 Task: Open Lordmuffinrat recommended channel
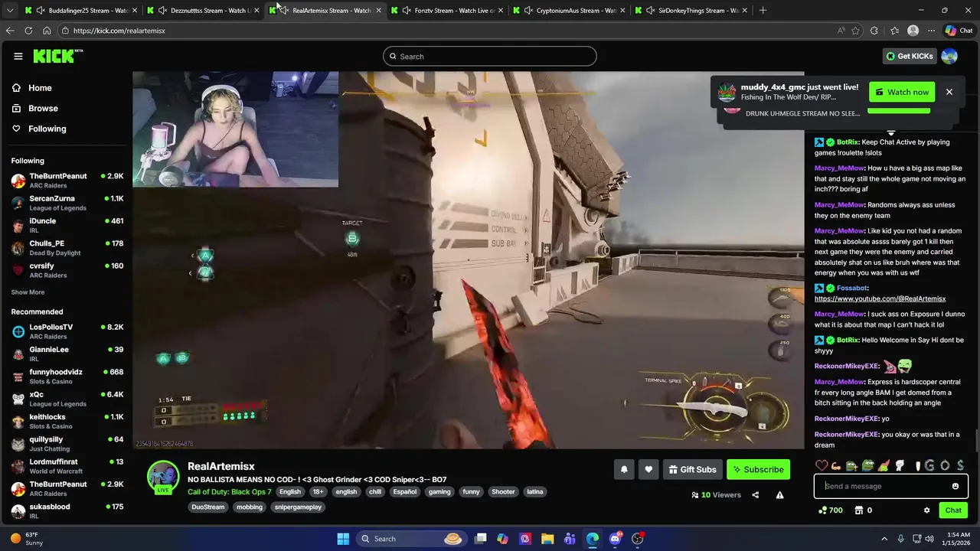pos(67,466)
